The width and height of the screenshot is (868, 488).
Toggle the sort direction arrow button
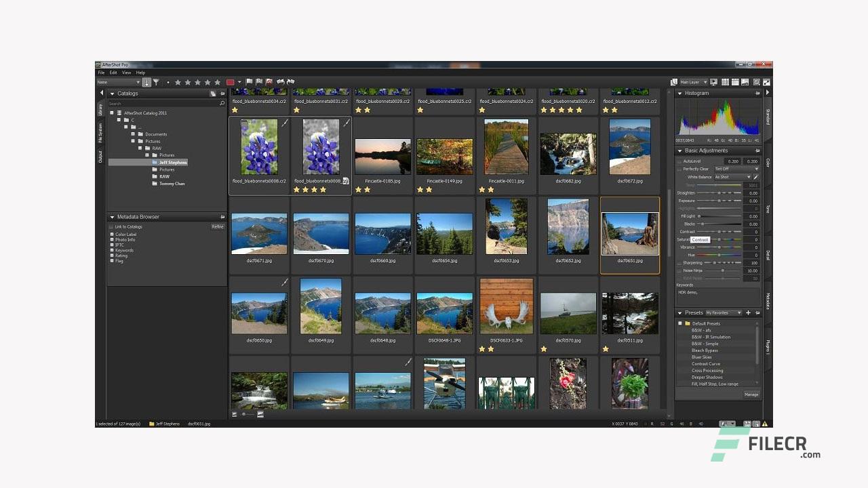[x=146, y=82]
